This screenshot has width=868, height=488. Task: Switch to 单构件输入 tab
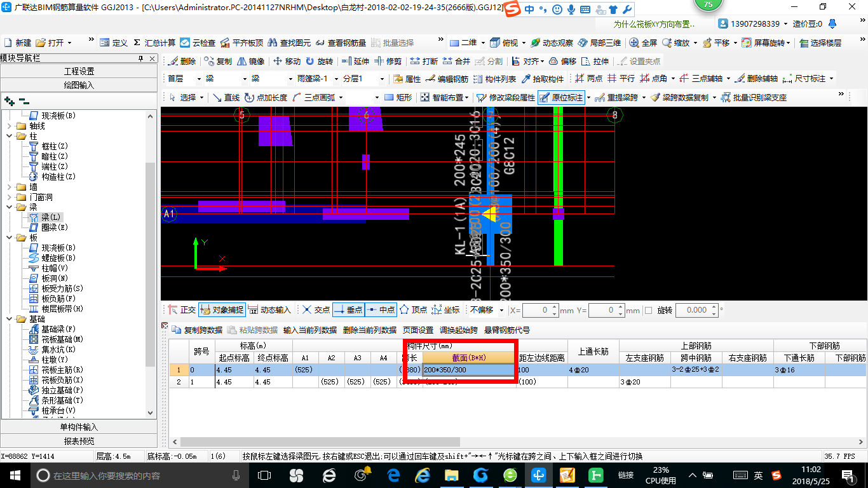tap(79, 427)
